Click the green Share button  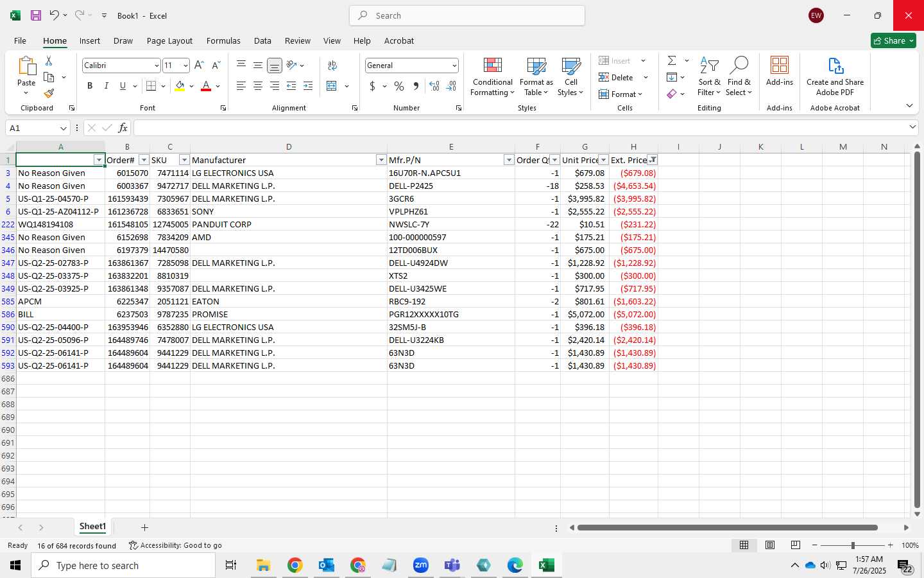coord(893,40)
